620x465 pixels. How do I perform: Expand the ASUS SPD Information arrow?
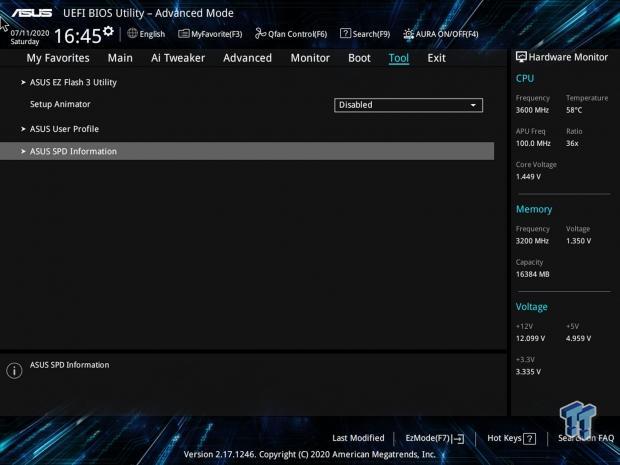(x=23, y=151)
